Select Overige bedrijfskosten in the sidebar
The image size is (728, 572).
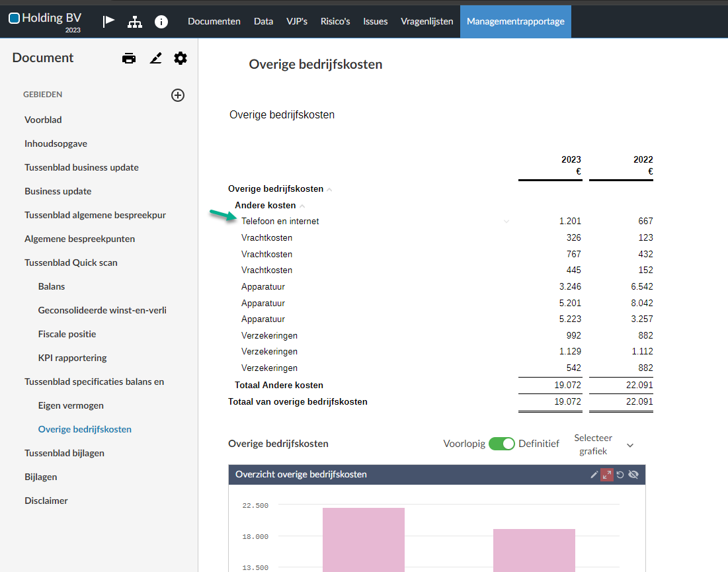coord(85,429)
